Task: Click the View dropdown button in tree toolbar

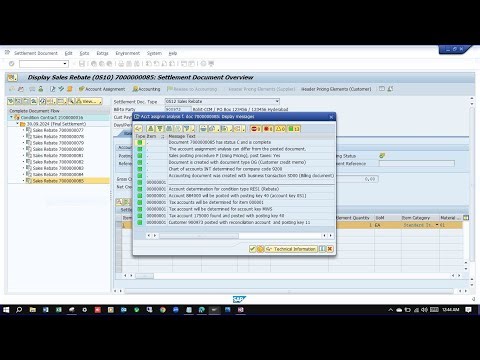Action: [x=89, y=101]
